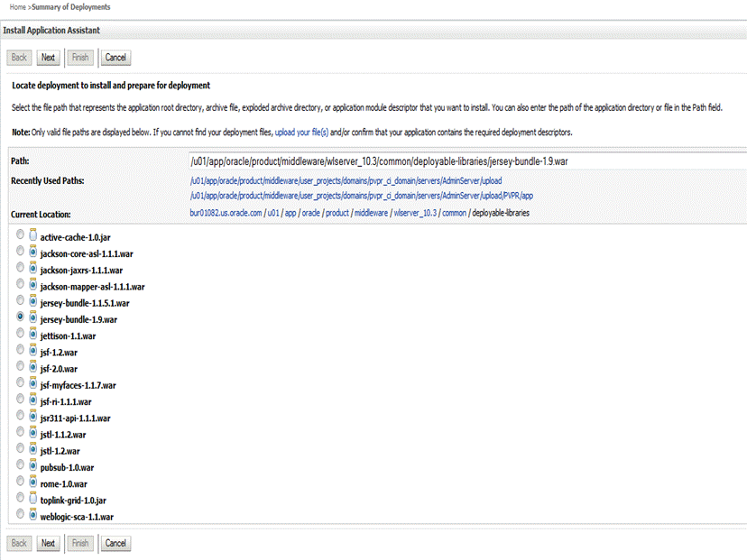This screenshot has width=747, height=560.
Task: Click the war icon beside weblogic-sca-1.1.war
Action: [32, 514]
